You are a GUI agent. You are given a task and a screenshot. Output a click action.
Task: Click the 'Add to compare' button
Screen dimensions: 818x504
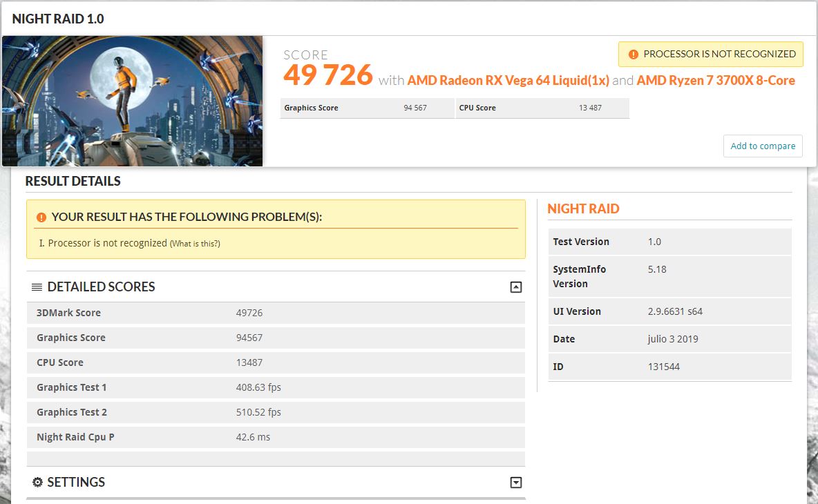pyautogui.click(x=763, y=146)
